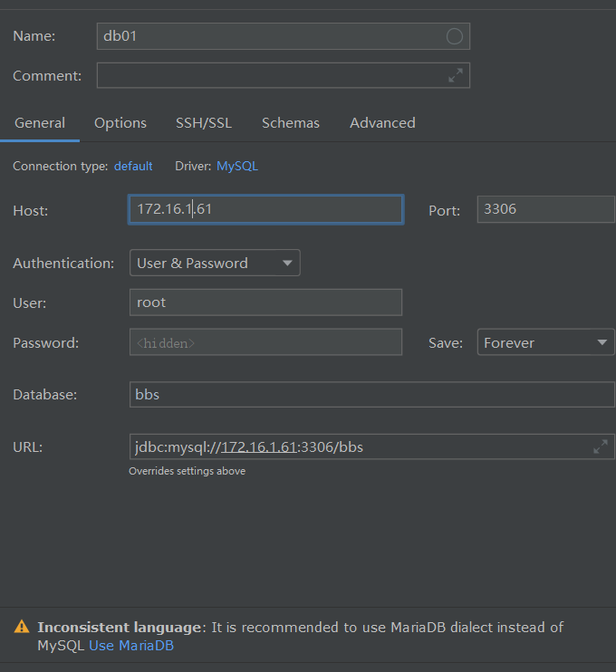Switch to the Options tab

[x=120, y=123]
